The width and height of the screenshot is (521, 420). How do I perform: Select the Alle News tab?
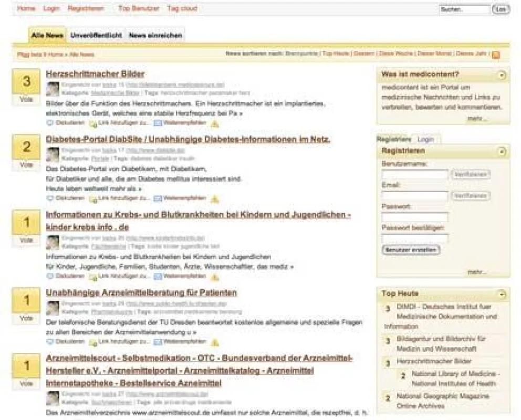tap(47, 35)
